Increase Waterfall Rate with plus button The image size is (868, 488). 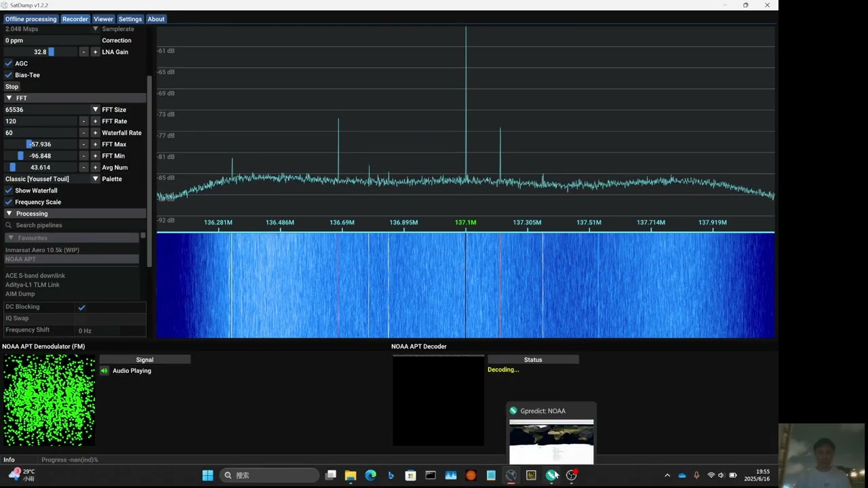pyautogui.click(x=96, y=133)
